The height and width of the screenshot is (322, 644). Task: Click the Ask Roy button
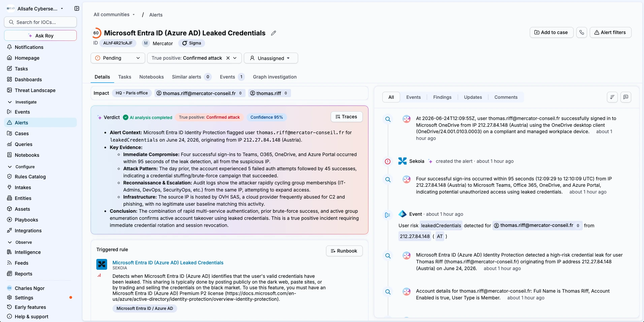click(x=40, y=35)
